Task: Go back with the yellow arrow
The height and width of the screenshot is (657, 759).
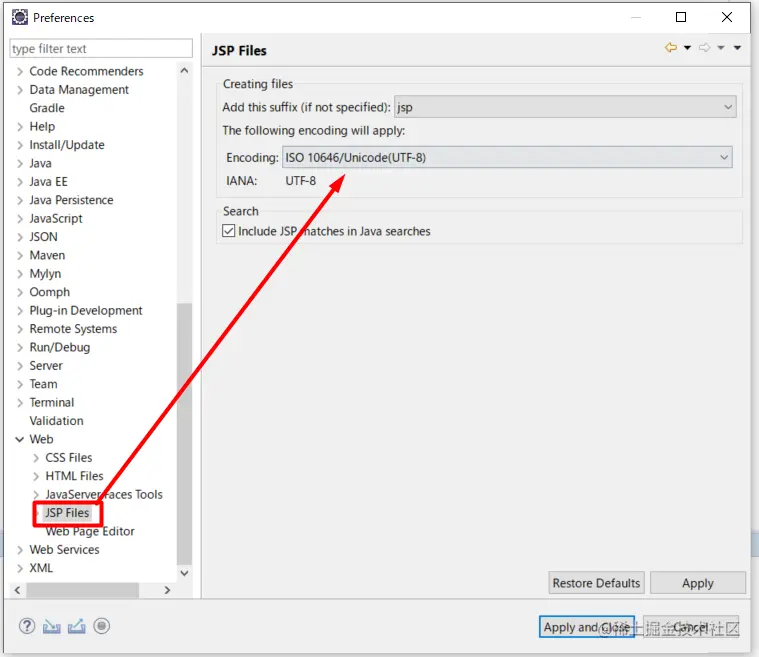Action: pos(671,47)
